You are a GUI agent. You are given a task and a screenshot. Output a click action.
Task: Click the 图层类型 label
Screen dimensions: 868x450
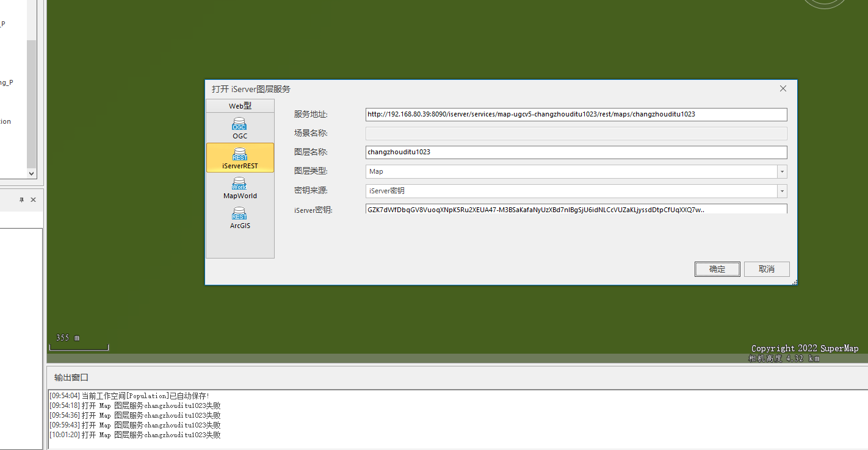click(x=311, y=171)
